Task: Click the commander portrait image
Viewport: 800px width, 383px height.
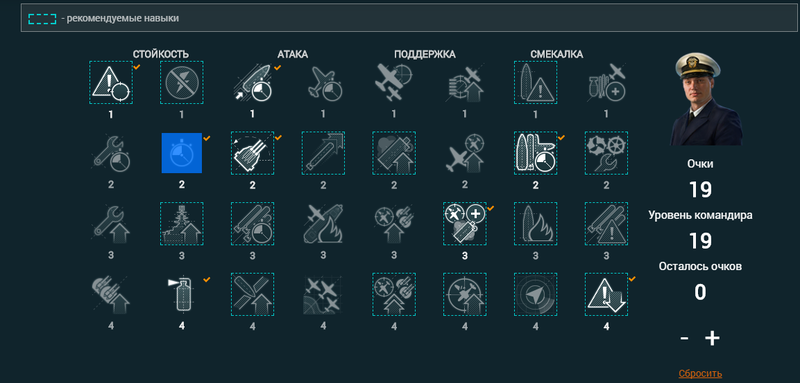Action: pos(705,98)
